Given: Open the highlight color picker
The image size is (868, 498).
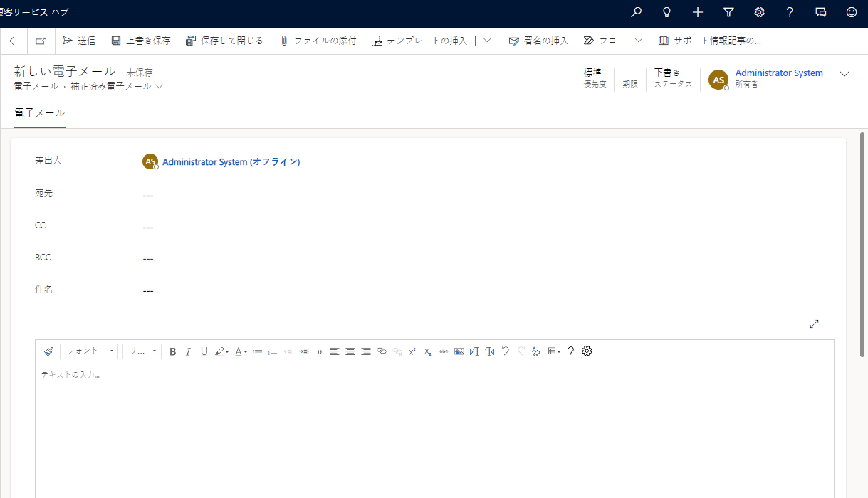Looking at the screenshot, I should tap(222, 351).
